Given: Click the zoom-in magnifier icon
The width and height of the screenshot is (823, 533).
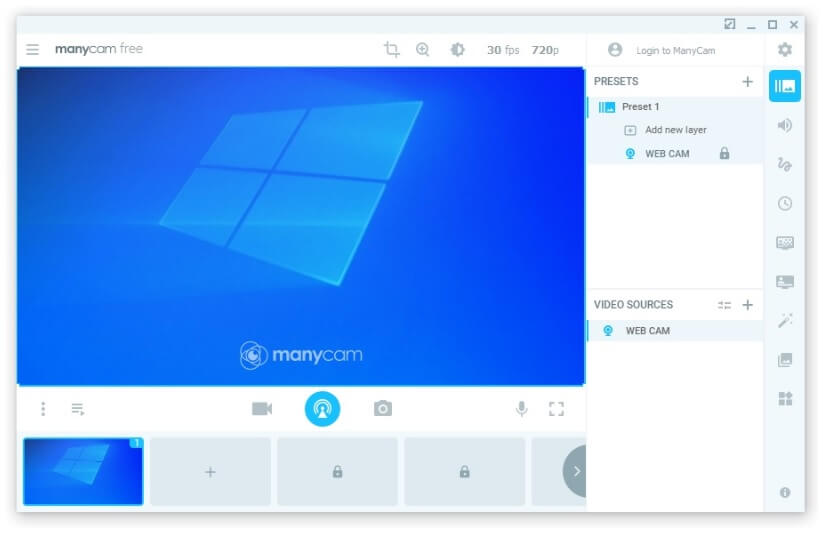Looking at the screenshot, I should click(423, 49).
